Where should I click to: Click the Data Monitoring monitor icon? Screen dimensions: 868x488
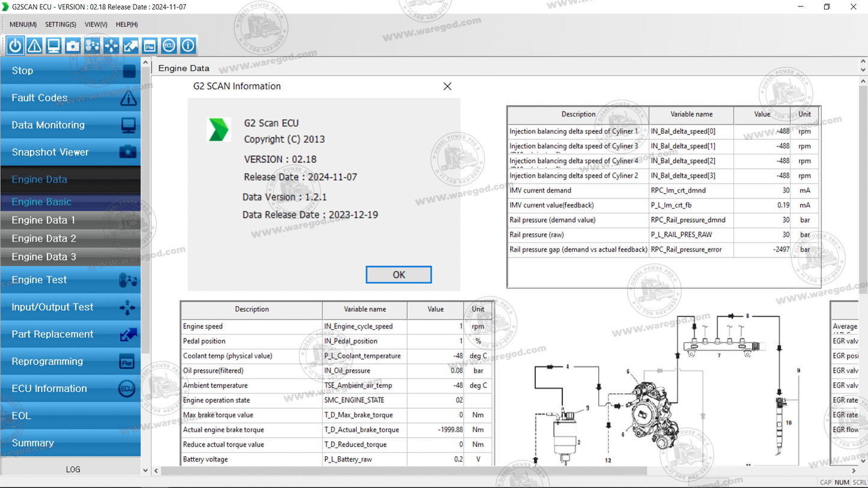pos(53,45)
